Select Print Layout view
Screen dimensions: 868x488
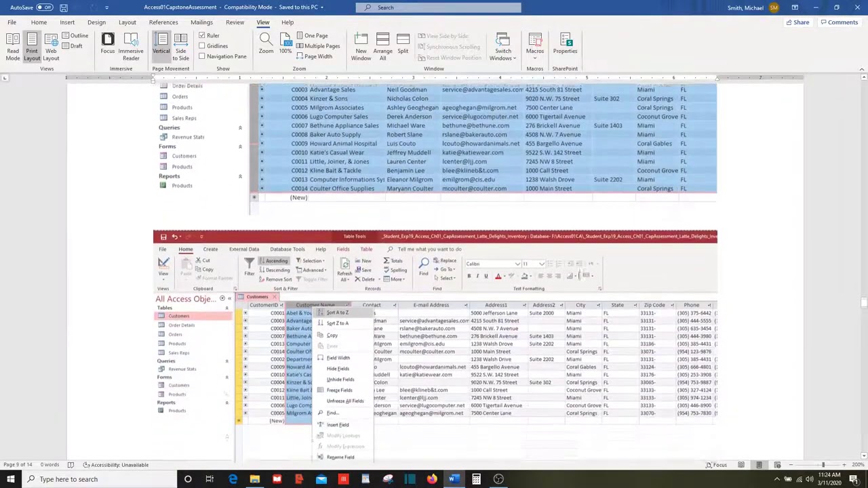click(32, 46)
